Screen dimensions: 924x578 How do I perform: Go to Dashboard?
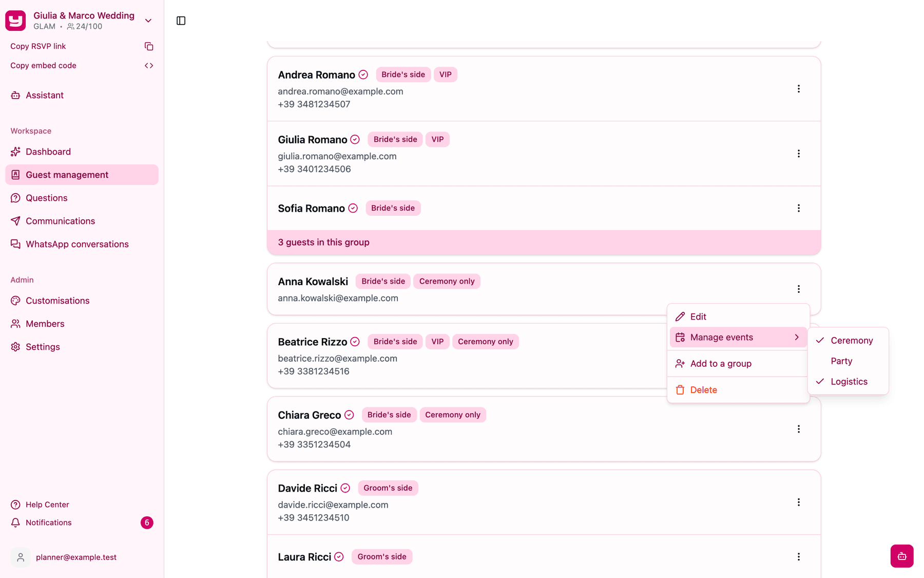(82, 152)
